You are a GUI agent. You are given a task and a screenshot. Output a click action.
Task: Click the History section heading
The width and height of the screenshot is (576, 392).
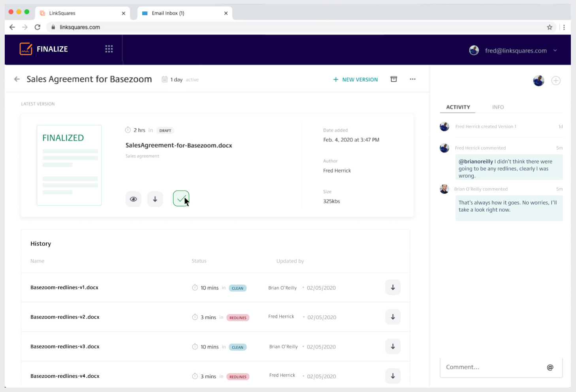pyautogui.click(x=41, y=244)
